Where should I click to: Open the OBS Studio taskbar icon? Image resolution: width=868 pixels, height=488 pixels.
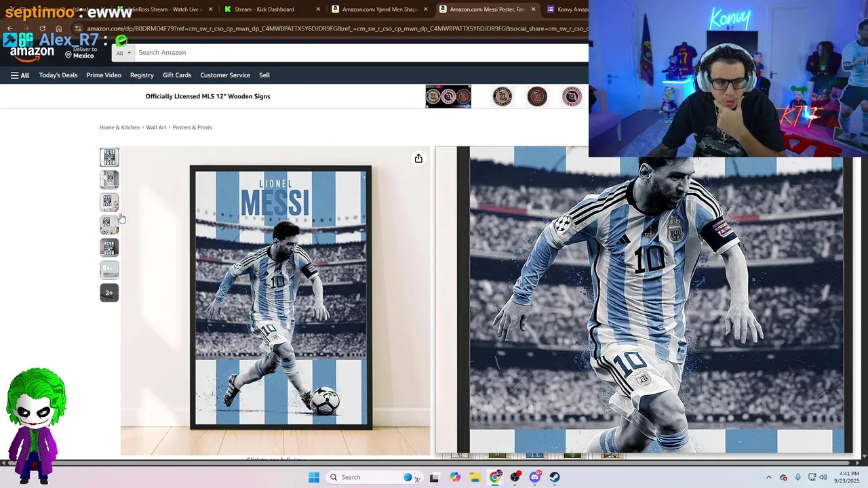pyautogui.click(x=515, y=477)
